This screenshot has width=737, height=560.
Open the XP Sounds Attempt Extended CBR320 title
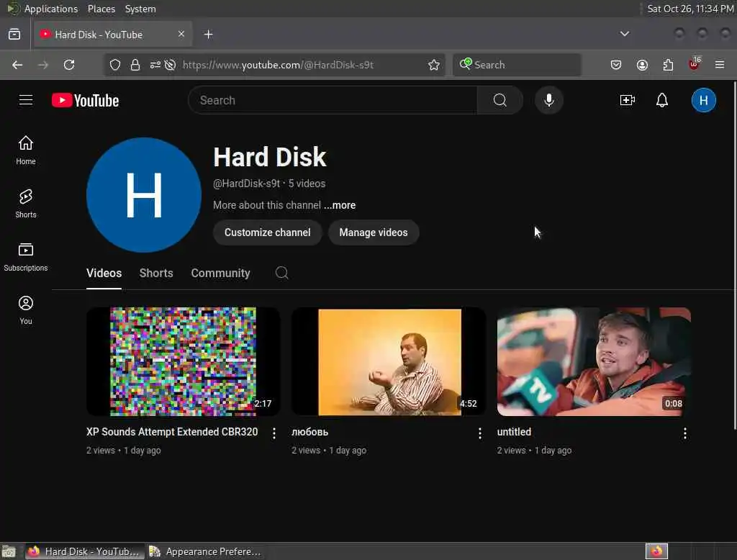pos(172,432)
